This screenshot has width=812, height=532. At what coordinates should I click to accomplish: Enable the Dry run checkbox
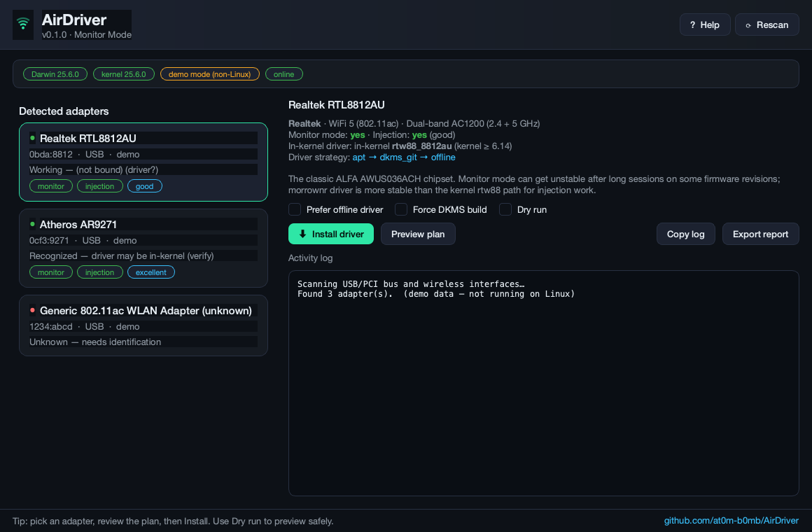click(x=505, y=209)
